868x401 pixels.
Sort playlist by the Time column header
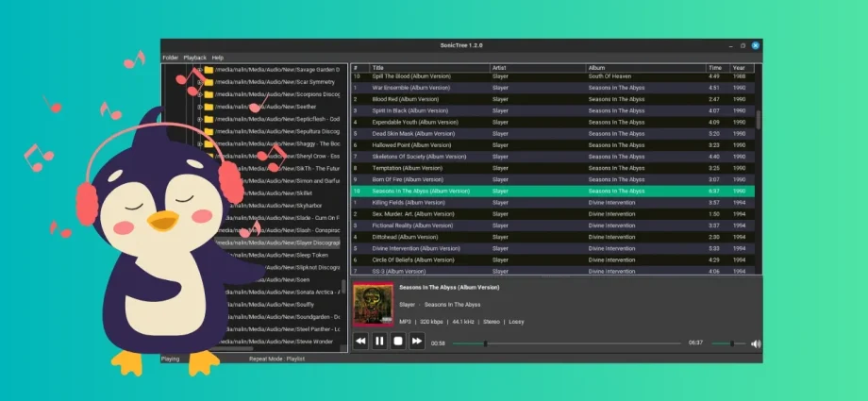tap(718, 68)
